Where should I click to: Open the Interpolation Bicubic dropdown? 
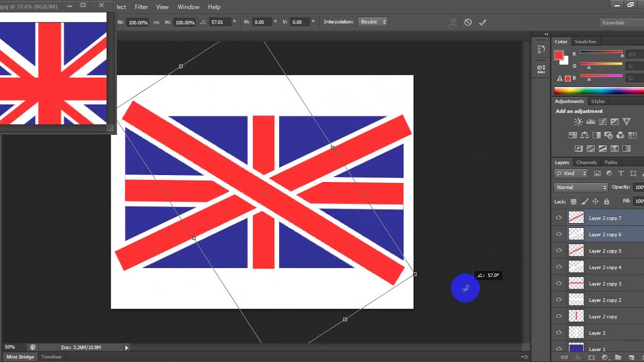click(373, 22)
